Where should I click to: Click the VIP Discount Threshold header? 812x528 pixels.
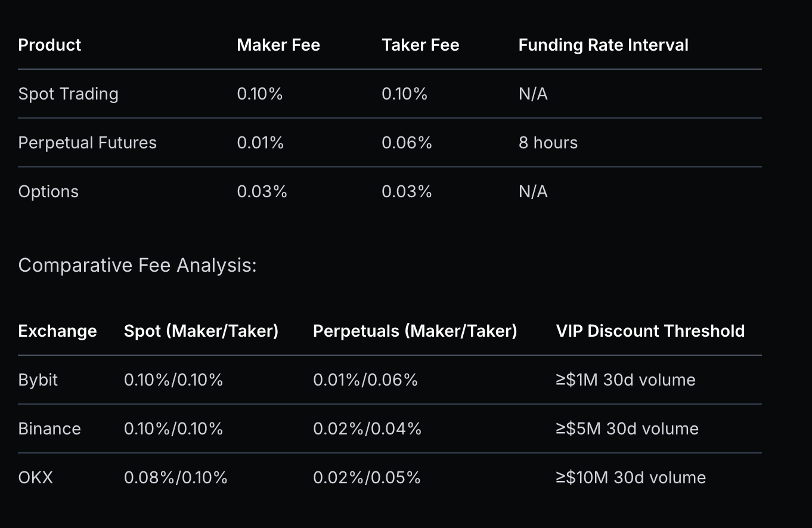pos(650,331)
